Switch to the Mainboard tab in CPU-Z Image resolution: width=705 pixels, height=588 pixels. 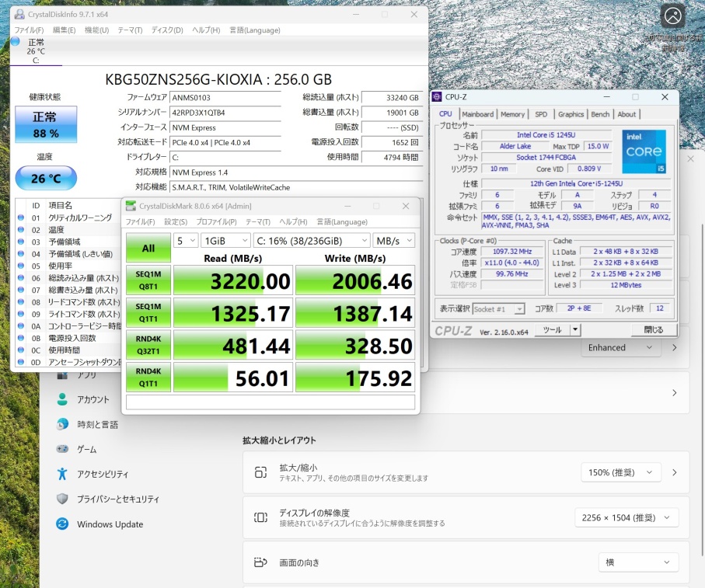477,114
